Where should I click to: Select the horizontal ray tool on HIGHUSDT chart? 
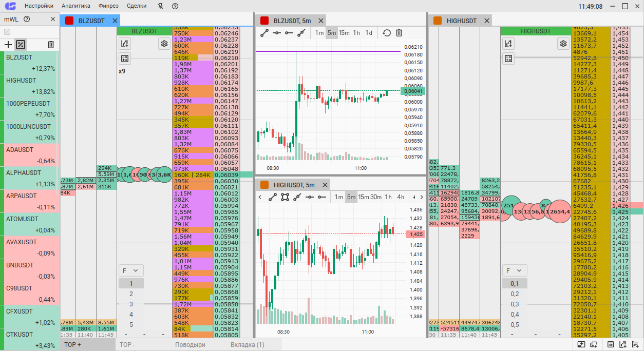pyautogui.click(x=322, y=197)
